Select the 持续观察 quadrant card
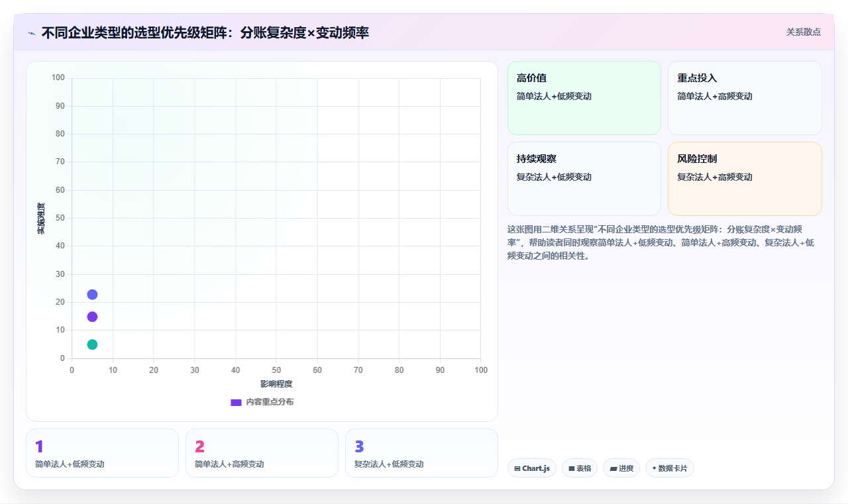Viewport: 848px width, 504px height. tap(584, 179)
